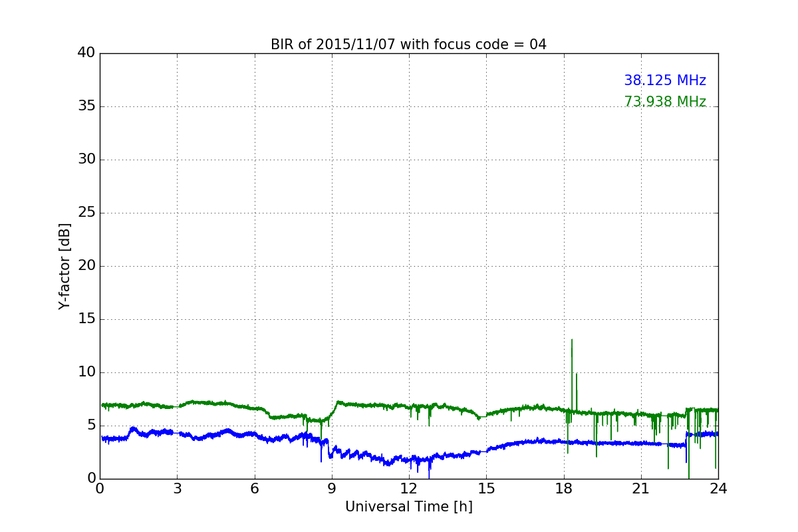Click the x-axis tick label '21'
798x532 pixels.
pyautogui.click(x=641, y=488)
